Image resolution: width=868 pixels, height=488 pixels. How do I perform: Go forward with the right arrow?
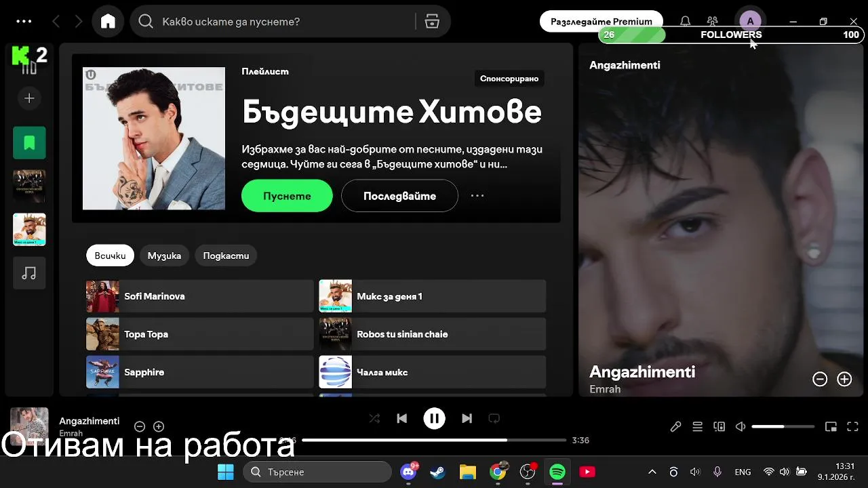pos(79,22)
